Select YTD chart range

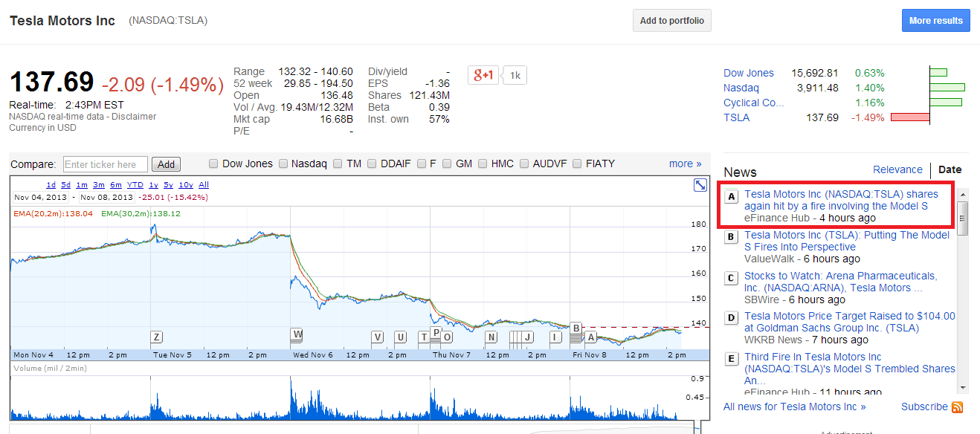(135, 184)
